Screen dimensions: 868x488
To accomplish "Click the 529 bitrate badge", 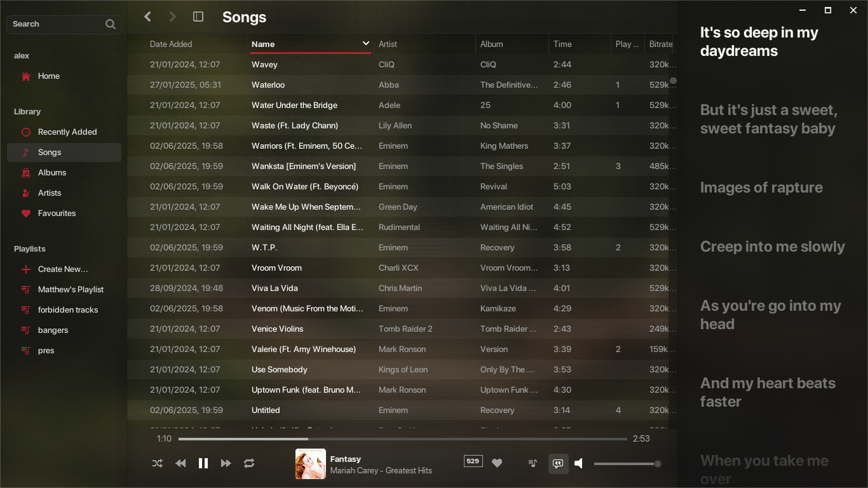I will [x=473, y=461].
